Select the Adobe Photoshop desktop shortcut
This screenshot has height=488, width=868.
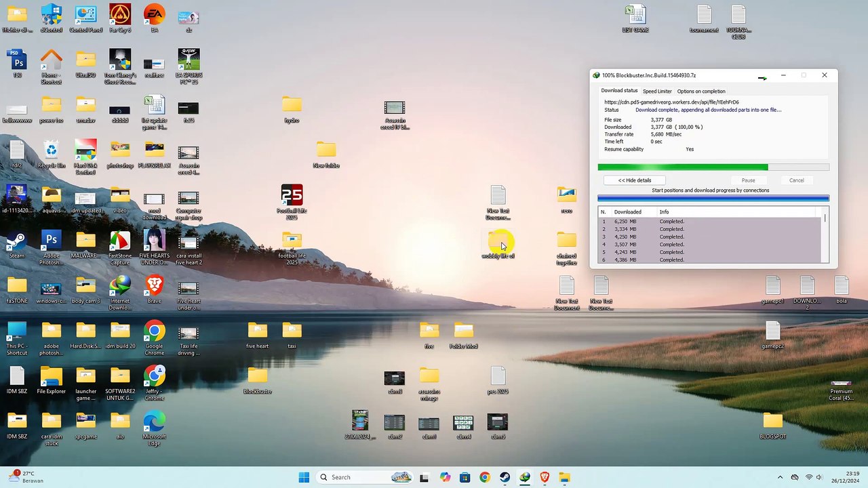tap(52, 247)
